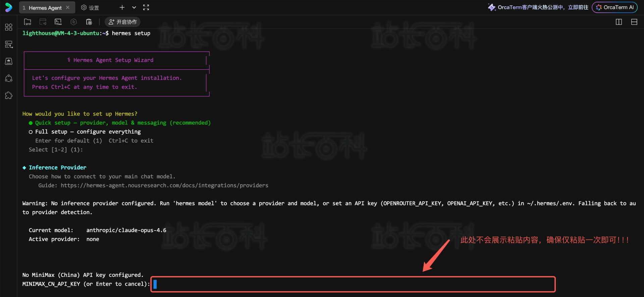Viewport: 644px width, 297px height.
Task: Open the SFTP file transfer tool
Action: tap(28, 22)
